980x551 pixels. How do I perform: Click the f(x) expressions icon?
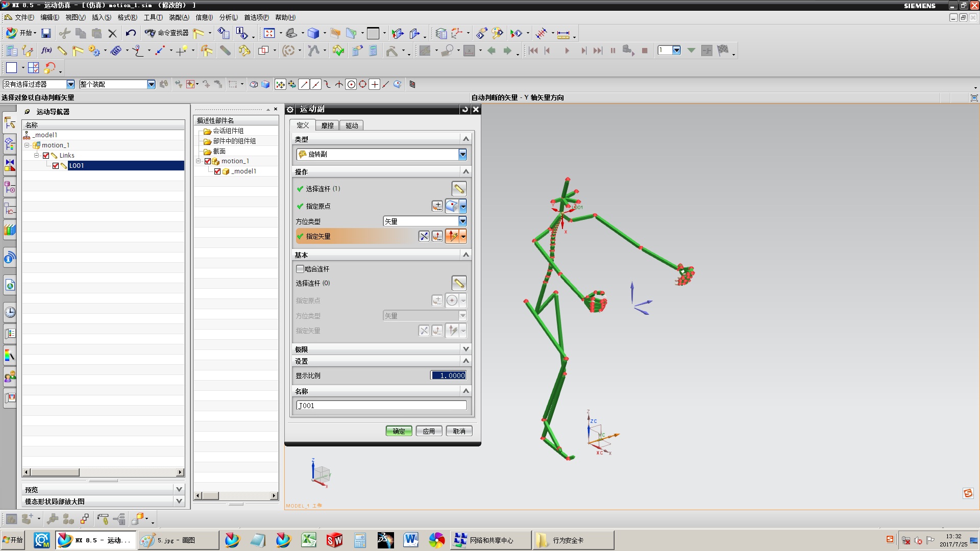point(46,51)
